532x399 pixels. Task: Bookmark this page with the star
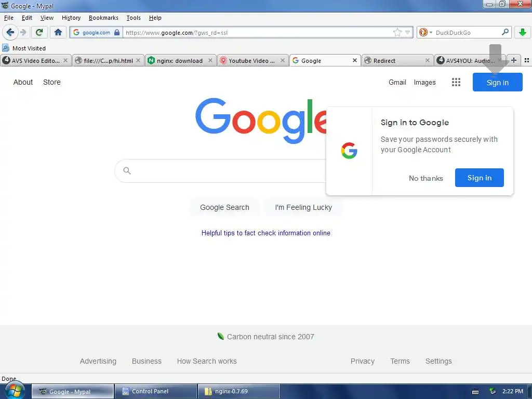tap(397, 32)
